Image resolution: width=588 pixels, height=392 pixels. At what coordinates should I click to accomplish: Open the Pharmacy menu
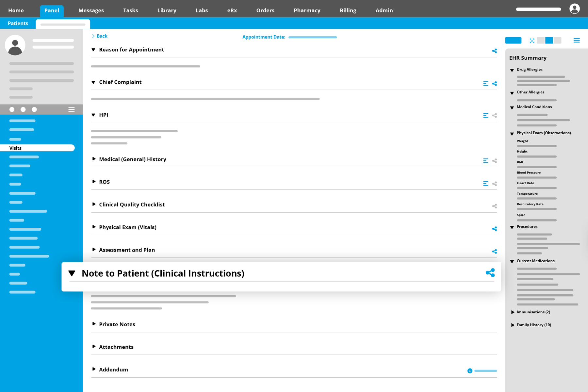307,10
